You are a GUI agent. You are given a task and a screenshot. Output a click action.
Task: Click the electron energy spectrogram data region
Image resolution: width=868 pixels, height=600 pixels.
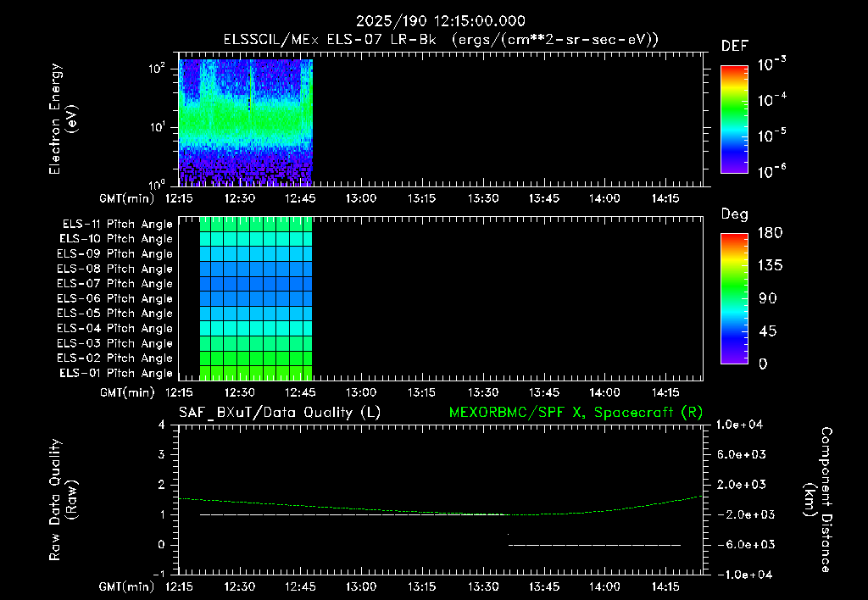pos(246,122)
